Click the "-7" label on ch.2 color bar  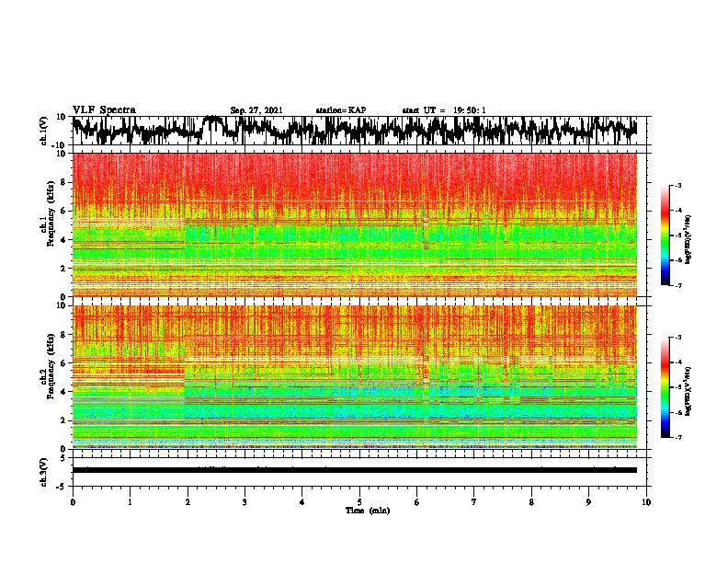pyautogui.click(x=678, y=437)
